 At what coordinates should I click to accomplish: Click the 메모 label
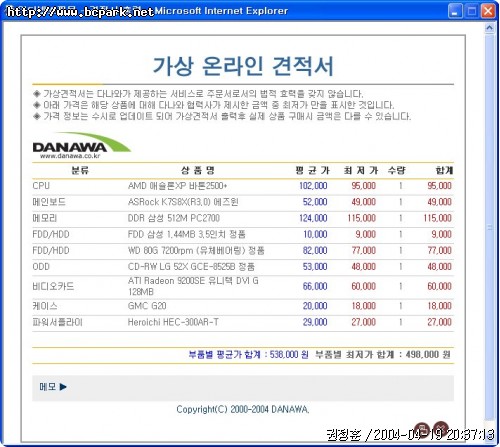(x=48, y=387)
